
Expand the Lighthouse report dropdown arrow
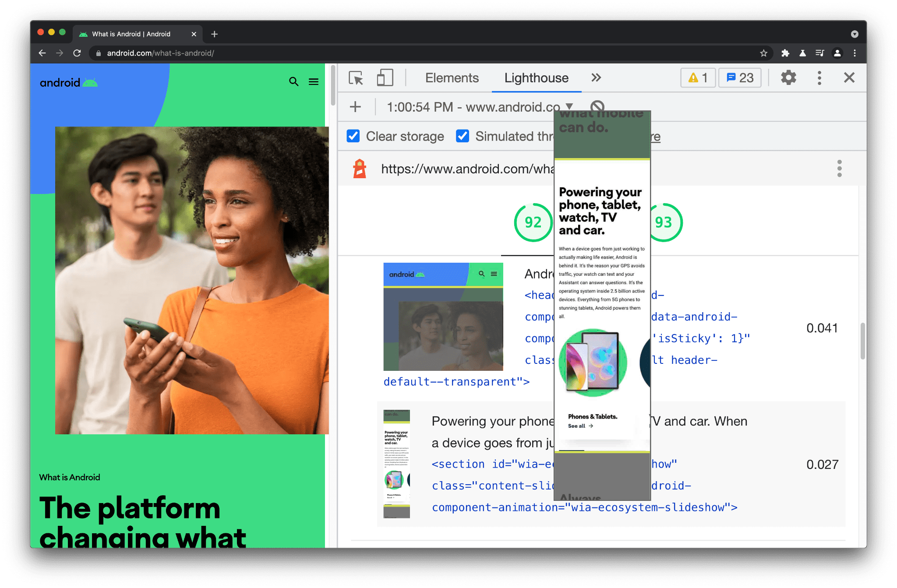[568, 106]
